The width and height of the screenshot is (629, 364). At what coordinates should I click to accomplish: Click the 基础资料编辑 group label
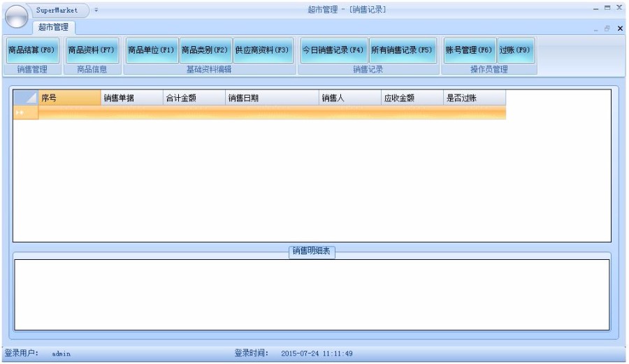(209, 69)
